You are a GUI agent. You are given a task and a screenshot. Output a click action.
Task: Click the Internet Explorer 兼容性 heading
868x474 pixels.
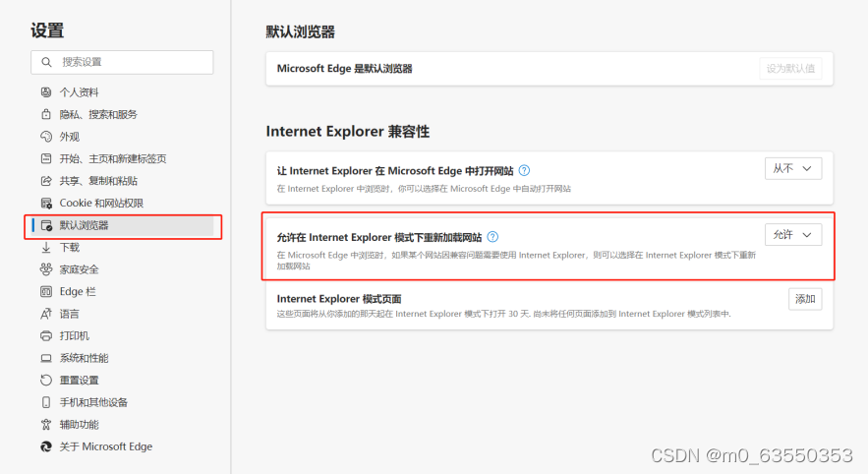(x=348, y=131)
